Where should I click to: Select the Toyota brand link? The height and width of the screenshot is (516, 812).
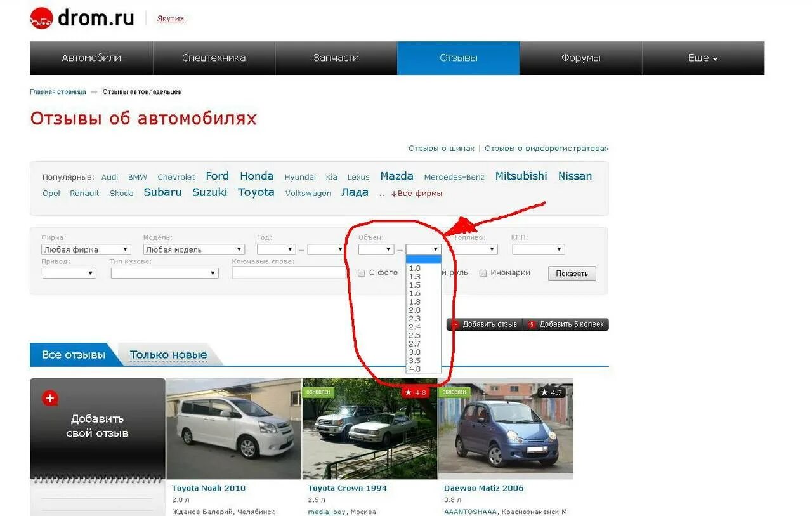pos(256,192)
